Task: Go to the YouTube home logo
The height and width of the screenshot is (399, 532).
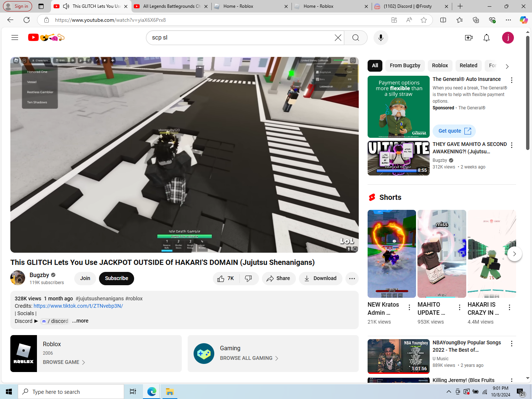Action: click(47, 37)
